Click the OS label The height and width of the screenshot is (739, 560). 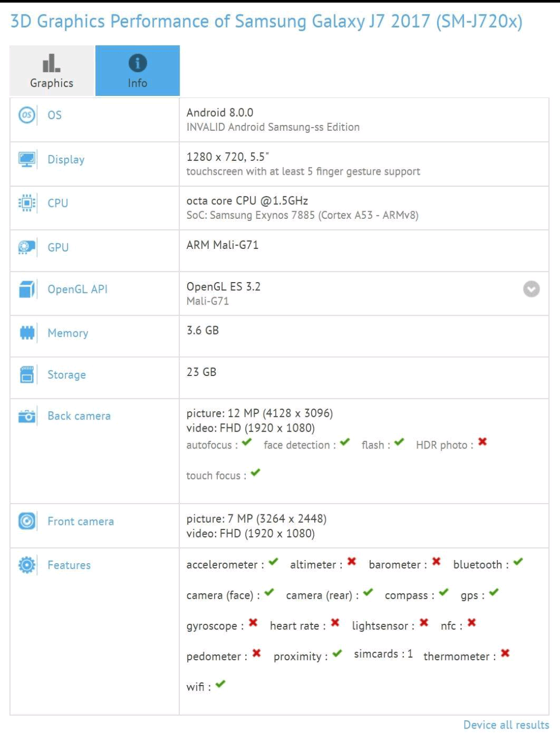[x=54, y=115]
